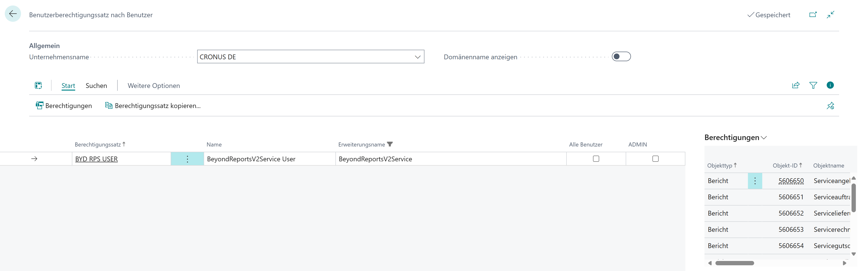Open Weitere Optionen menu

pos(154,85)
